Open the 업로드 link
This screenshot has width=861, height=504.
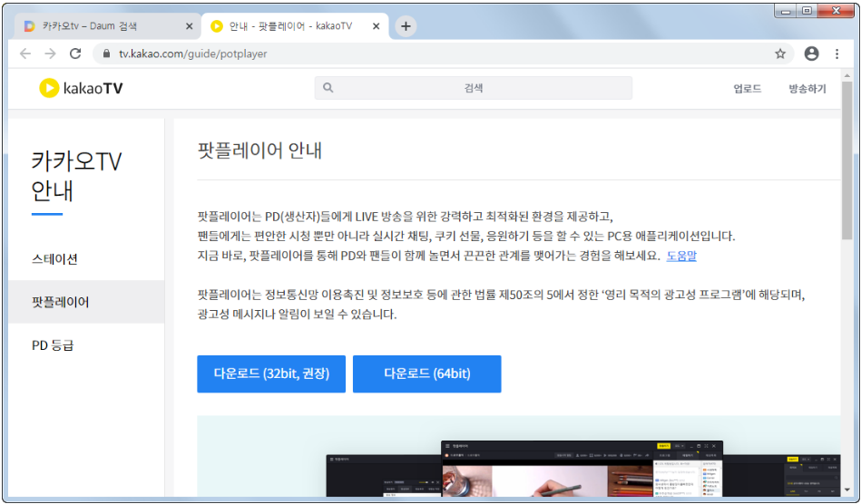[x=747, y=88]
